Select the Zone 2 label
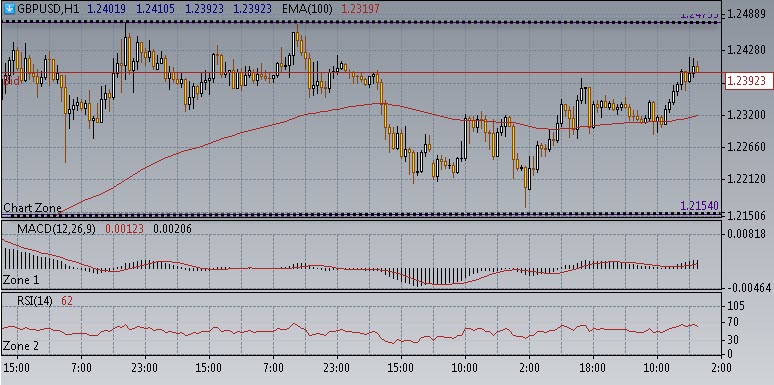Screen dimensions: 774x385 point(21,346)
